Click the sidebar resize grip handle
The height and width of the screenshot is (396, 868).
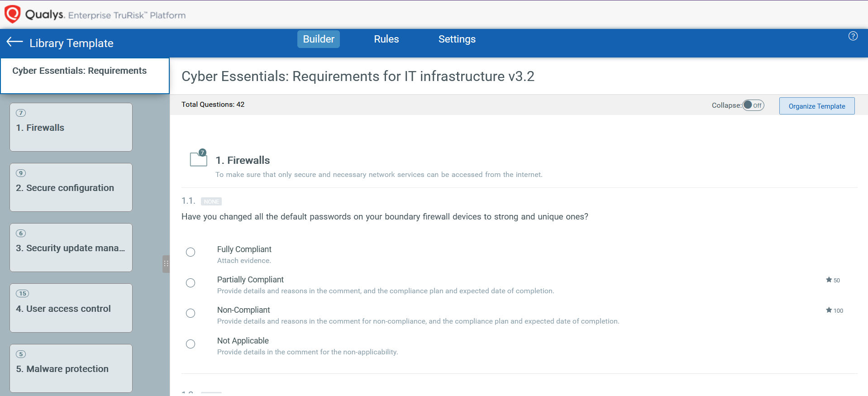pos(166,264)
